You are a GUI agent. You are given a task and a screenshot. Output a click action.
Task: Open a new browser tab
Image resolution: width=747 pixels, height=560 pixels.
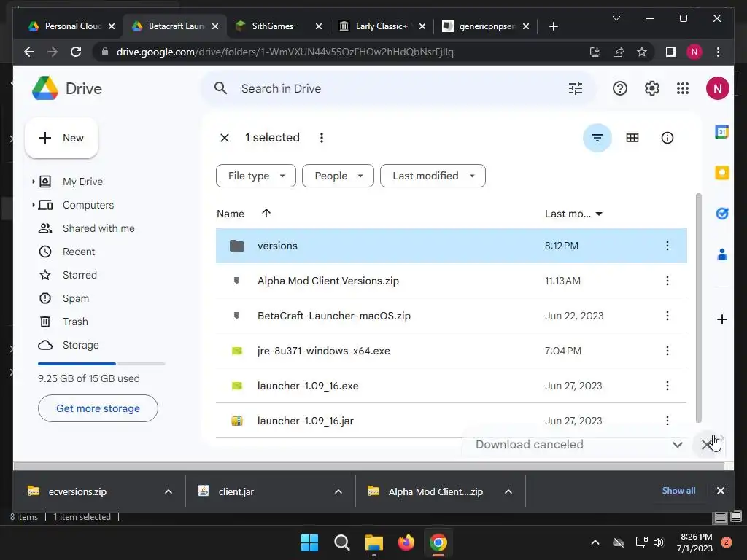click(553, 26)
